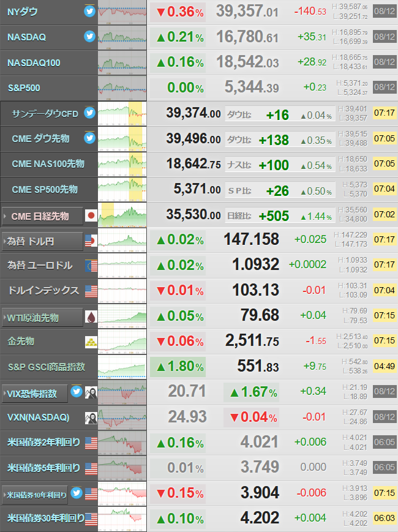Click the Twitter icon next to VIX恐怖指数
This screenshot has height=532, width=398.
[77, 392]
